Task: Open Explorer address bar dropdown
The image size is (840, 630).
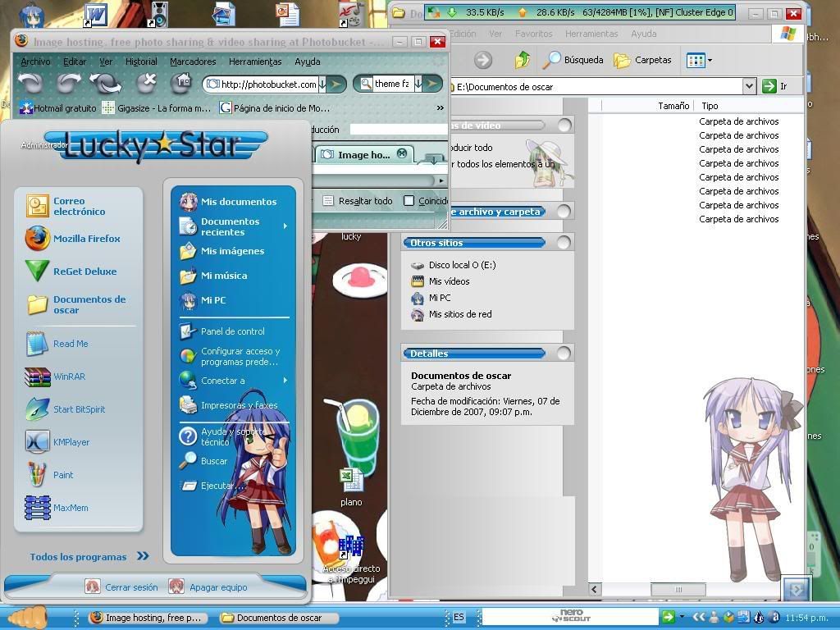Action: click(x=749, y=86)
